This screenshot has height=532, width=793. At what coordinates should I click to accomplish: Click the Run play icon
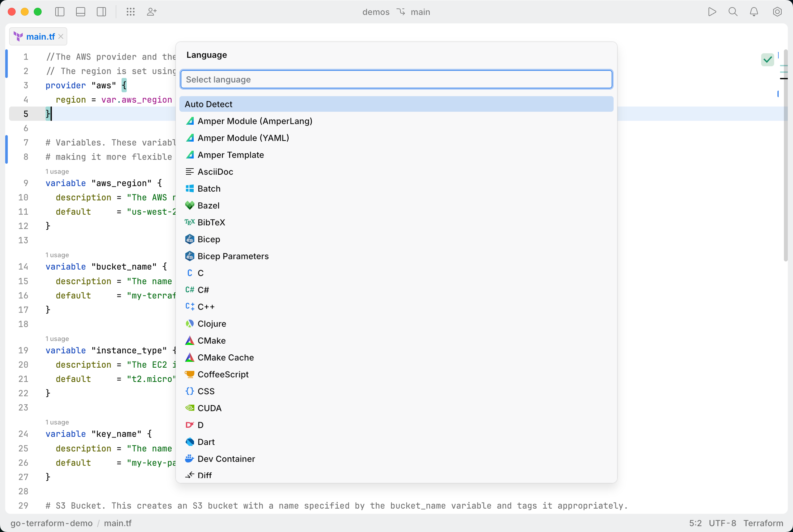[712, 12]
